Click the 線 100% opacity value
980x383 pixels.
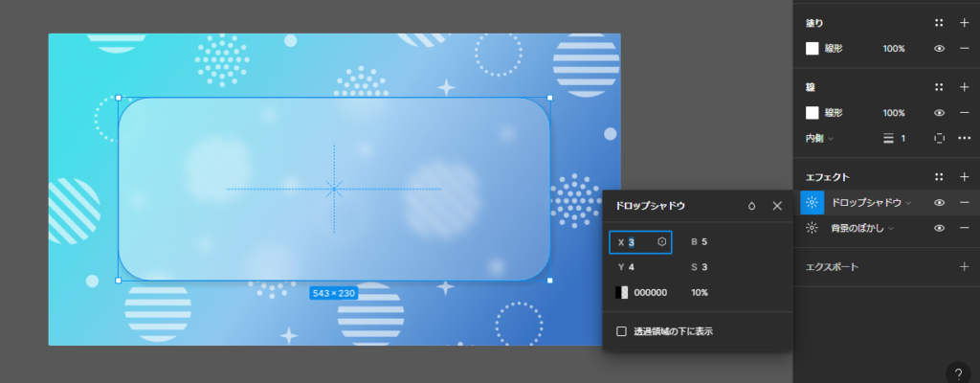click(894, 113)
